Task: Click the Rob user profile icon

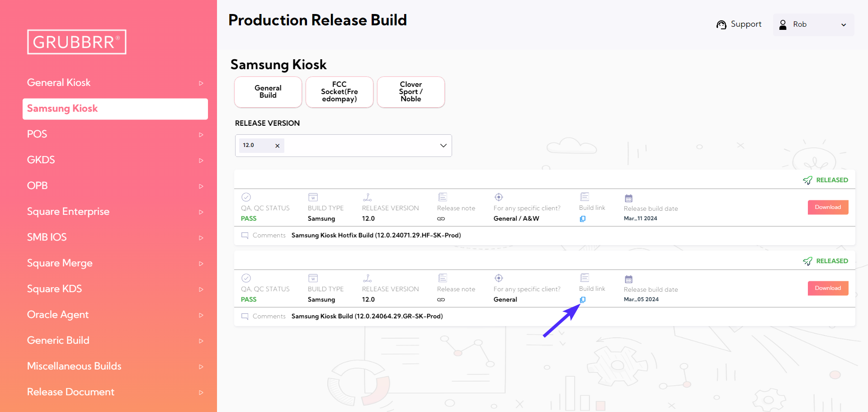Action: coord(783,24)
